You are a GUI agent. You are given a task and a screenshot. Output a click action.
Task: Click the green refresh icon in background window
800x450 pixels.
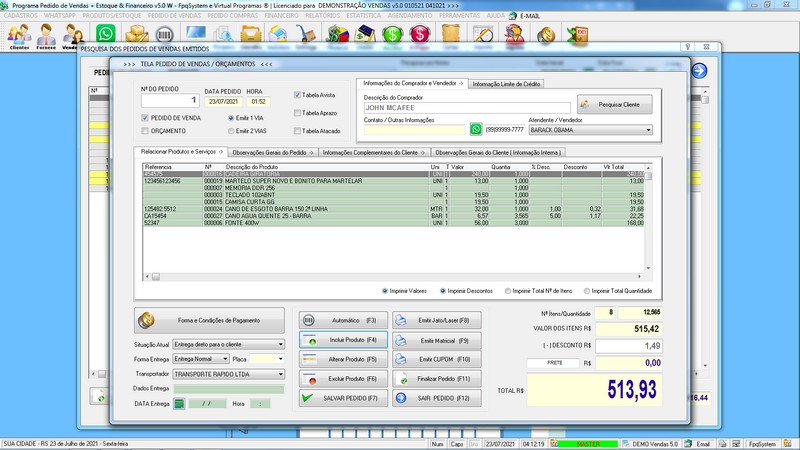pyautogui.click(x=101, y=396)
